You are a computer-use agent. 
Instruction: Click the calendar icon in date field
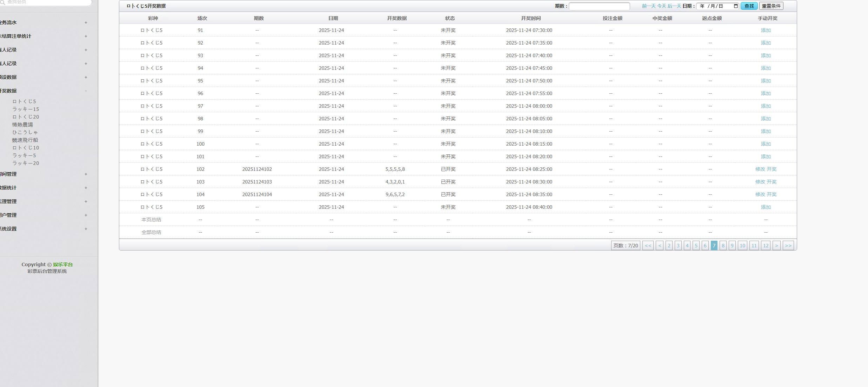736,6
